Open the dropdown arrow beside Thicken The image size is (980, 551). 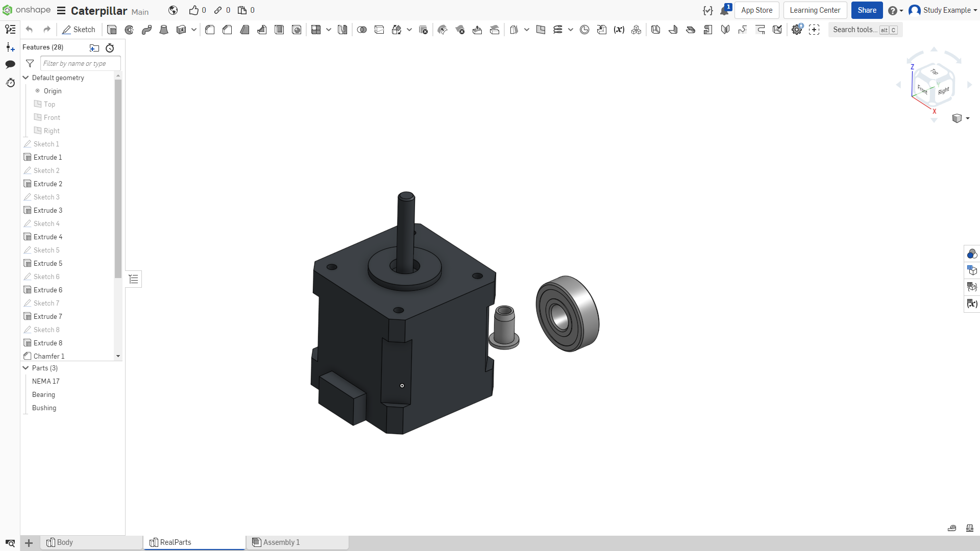(x=194, y=30)
